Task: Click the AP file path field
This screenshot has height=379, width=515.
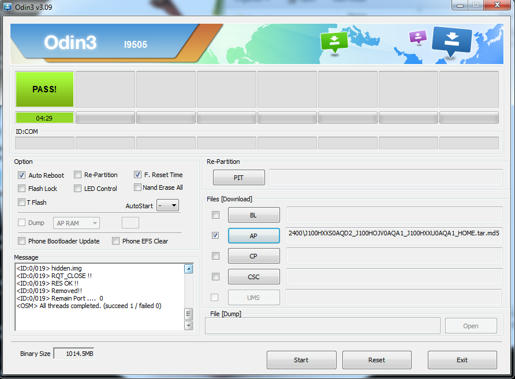Action: click(394, 235)
